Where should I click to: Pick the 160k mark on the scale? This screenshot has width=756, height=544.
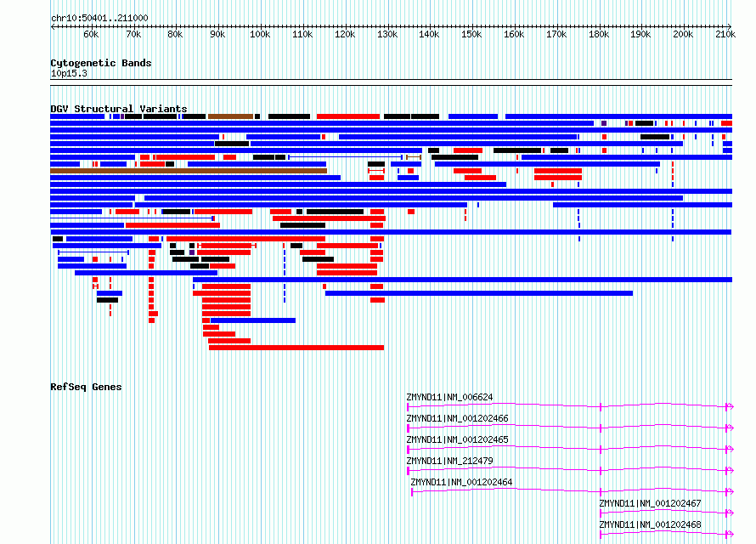point(514,34)
